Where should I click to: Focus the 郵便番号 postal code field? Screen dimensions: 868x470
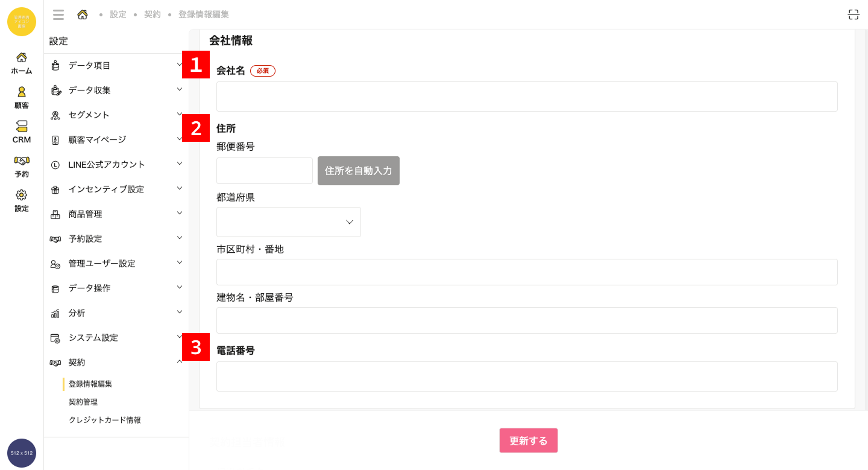point(265,171)
